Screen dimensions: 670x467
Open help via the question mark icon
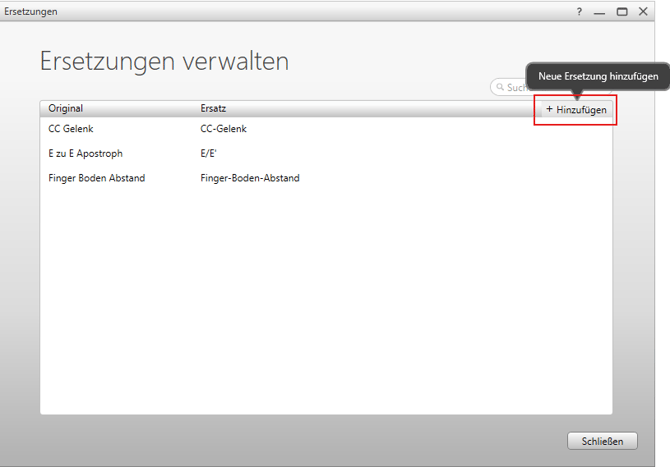coord(579,12)
